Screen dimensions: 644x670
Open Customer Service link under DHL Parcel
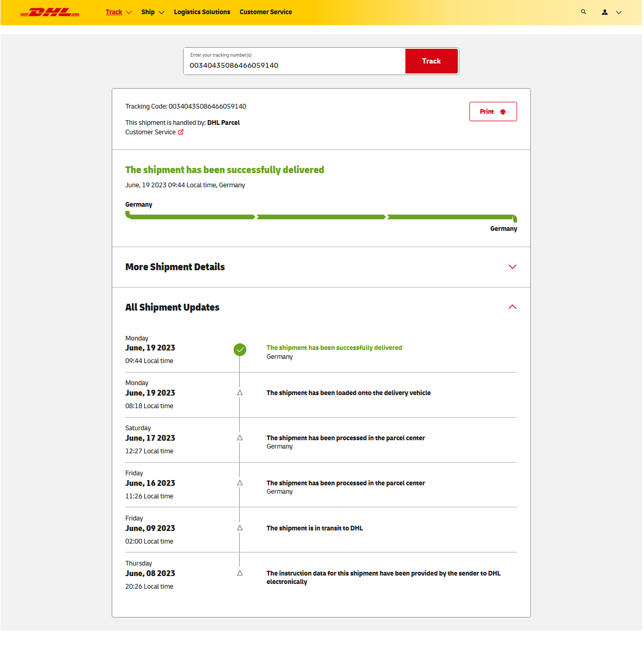pos(151,132)
